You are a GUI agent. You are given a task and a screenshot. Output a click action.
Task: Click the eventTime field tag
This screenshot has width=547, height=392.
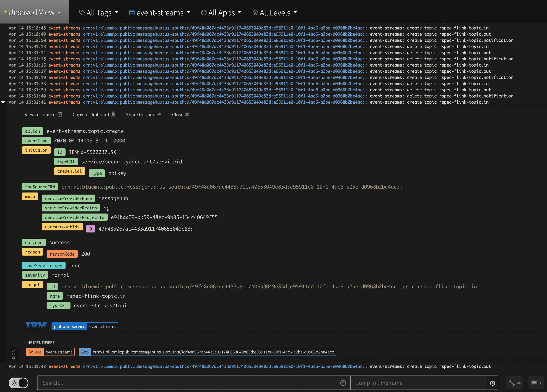[36, 141]
